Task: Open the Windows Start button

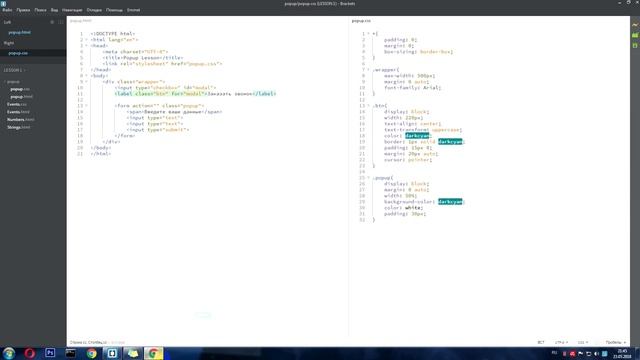Action: [x=9, y=353]
